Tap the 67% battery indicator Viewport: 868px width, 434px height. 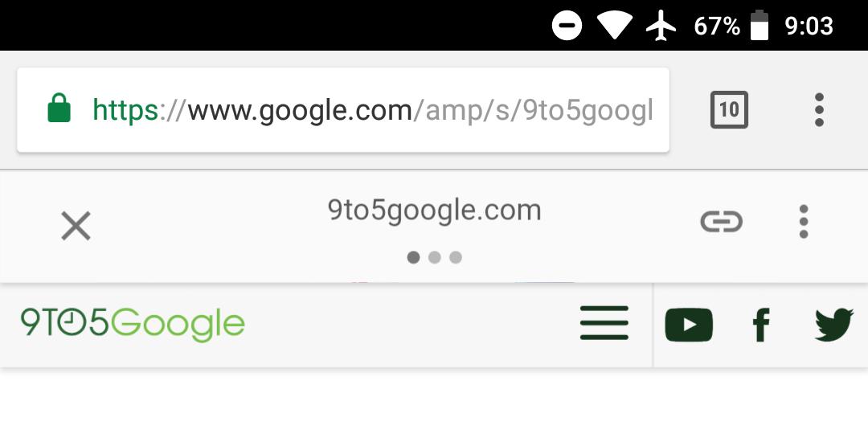coord(731,26)
